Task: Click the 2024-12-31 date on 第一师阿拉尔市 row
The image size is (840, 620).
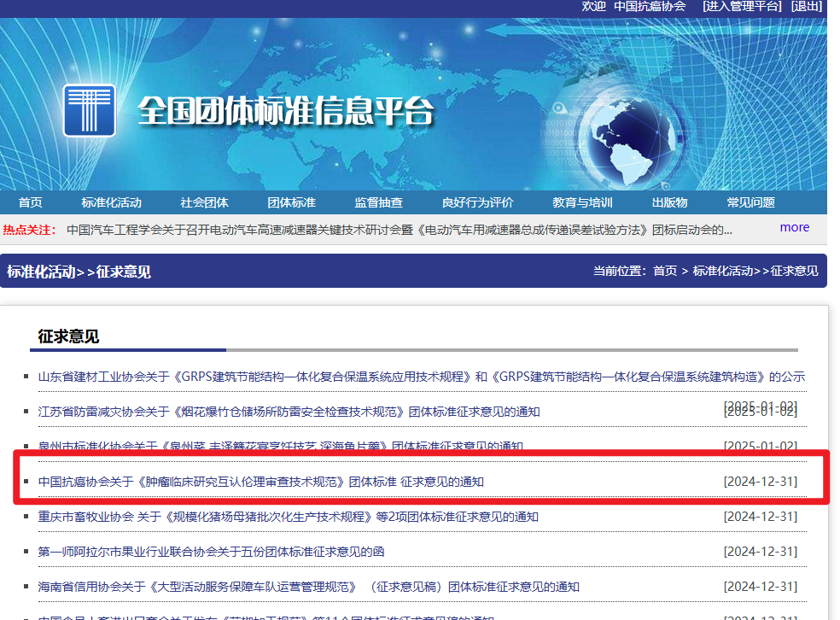Action: (760, 552)
